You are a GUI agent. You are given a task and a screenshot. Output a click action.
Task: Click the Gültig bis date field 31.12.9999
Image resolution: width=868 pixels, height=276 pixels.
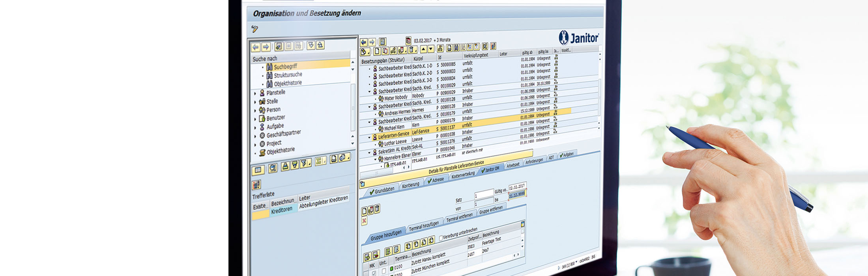517,194
